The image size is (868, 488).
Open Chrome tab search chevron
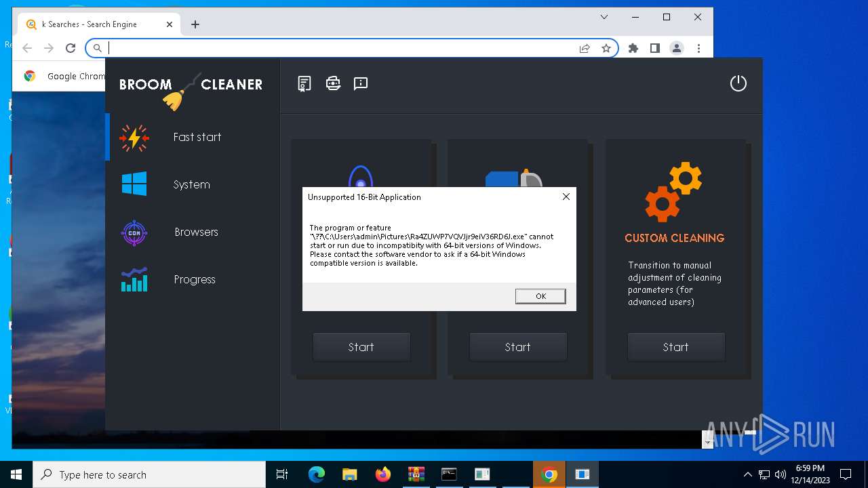(x=604, y=17)
